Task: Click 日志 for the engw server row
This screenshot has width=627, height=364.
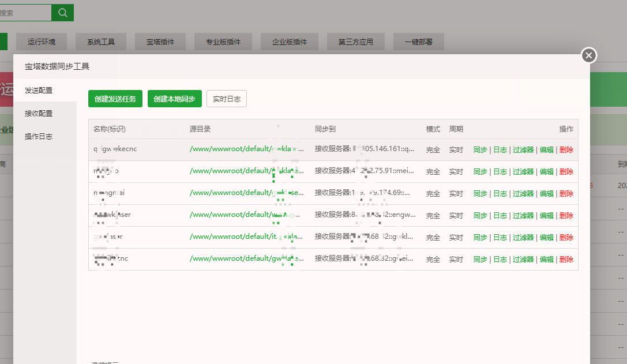Action: click(x=500, y=216)
